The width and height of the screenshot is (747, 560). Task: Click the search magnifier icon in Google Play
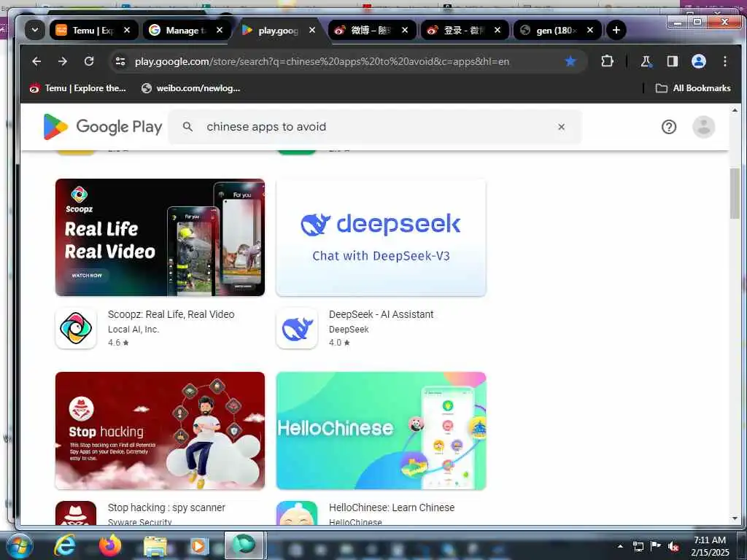pos(187,127)
